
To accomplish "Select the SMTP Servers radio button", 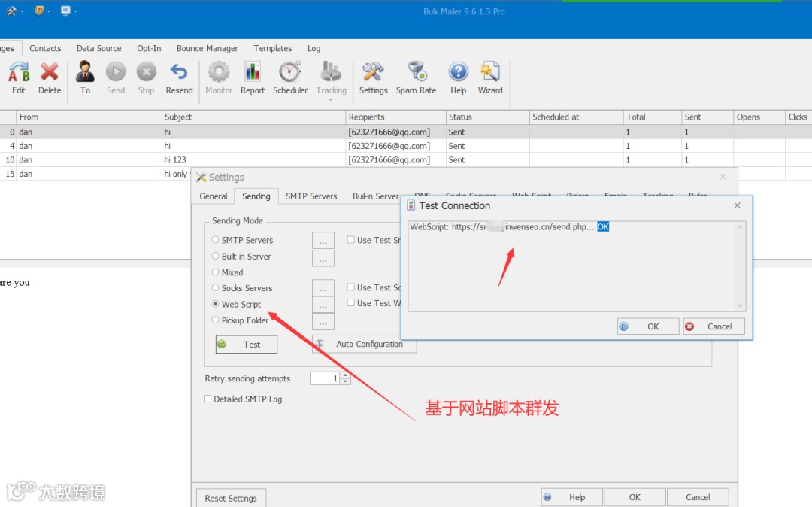I will tap(216, 240).
